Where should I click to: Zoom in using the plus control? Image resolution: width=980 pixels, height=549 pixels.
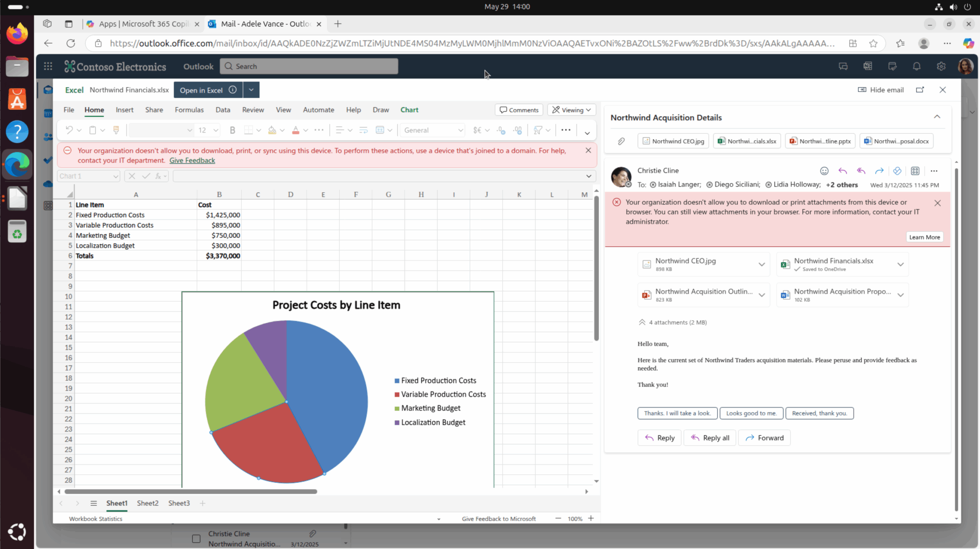pos(591,519)
